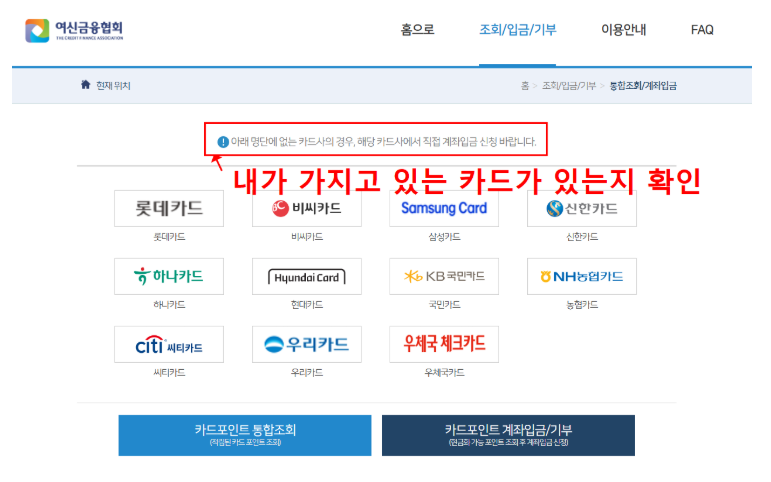The width and height of the screenshot is (771, 482).
Task: Click the 롯데카드 caption text
Action: tap(169, 237)
